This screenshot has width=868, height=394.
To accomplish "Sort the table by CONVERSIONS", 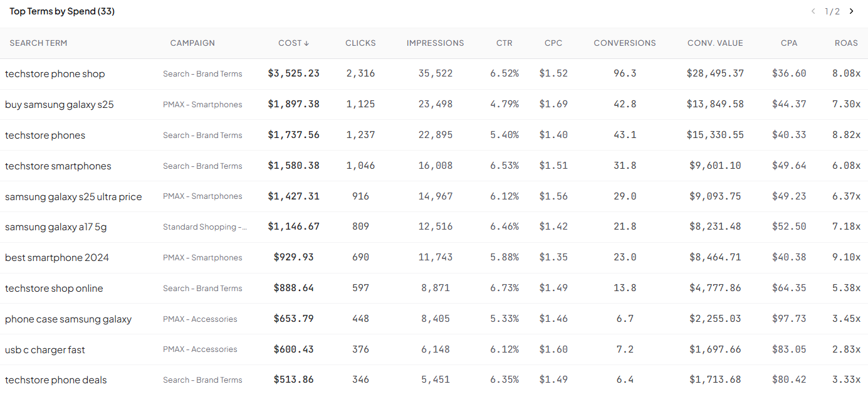I will click(x=625, y=43).
